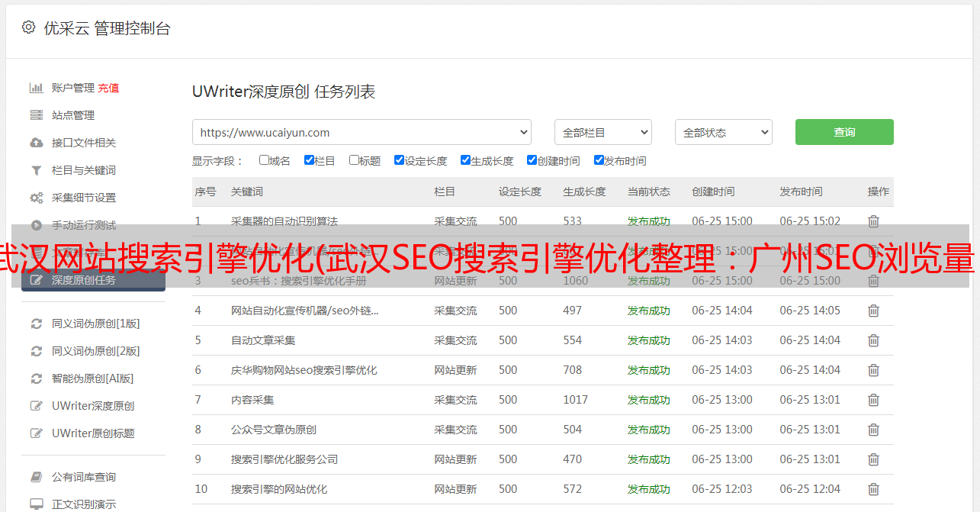Image resolution: width=980 pixels, height=512 pixels.
Task: Open the 全部状态 filter dropdown
Action: (723, 132)
